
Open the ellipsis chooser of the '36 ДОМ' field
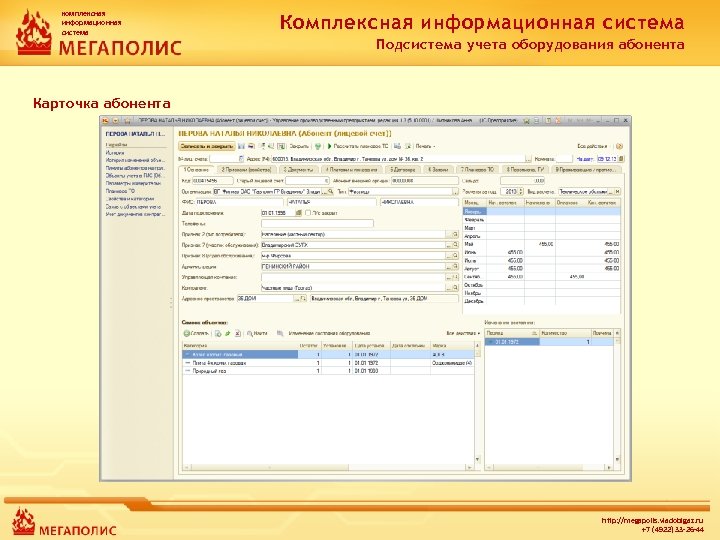coord(297,298)
